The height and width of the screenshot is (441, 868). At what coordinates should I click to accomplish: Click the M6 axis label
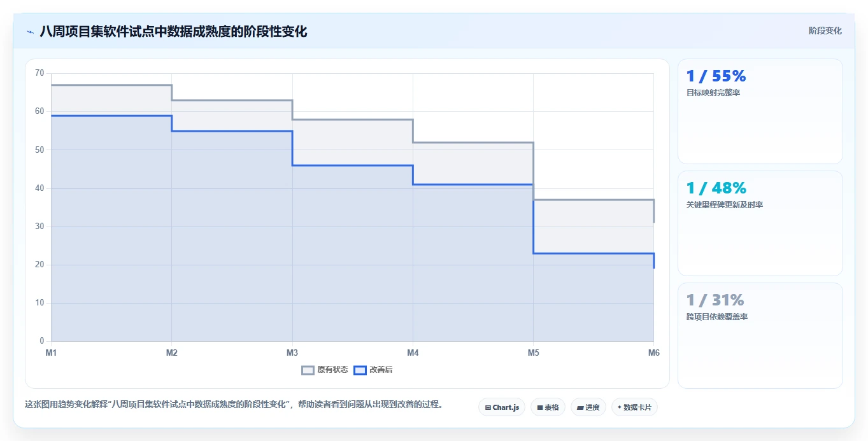pyautogui.click(x=653, y=353)
